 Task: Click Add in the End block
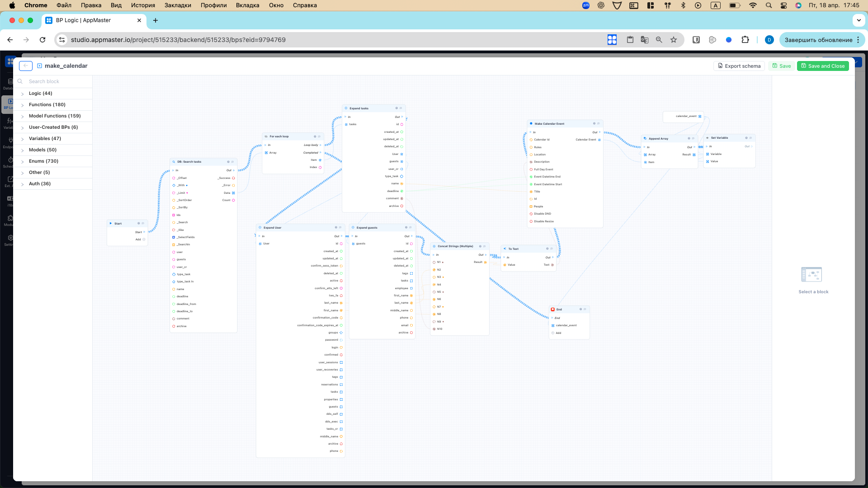tap(558, 333)
